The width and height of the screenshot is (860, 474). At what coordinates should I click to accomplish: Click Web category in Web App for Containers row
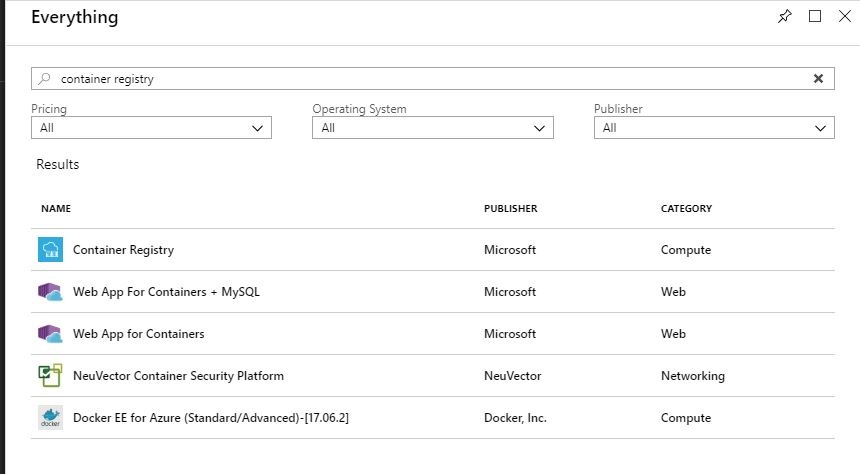[x=673, y=334]
